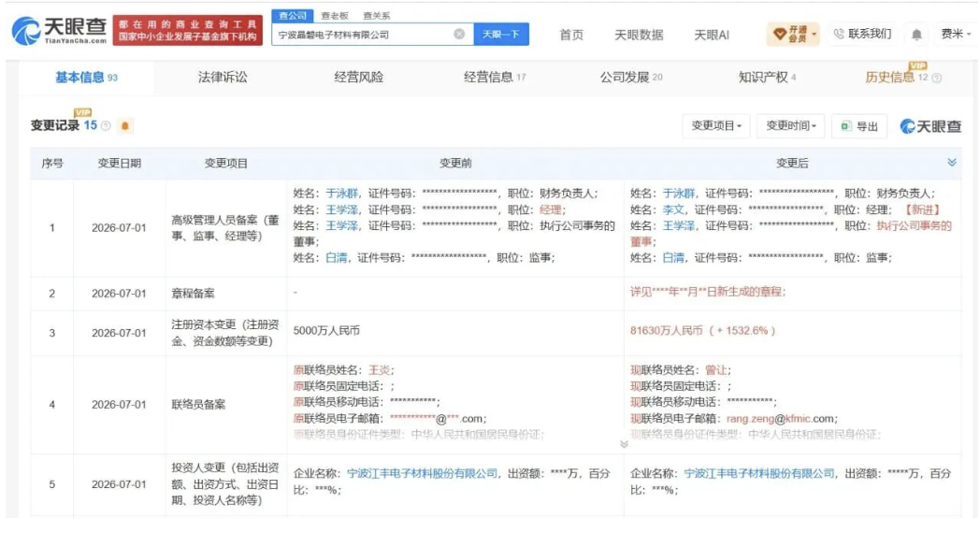
Task: Select the 历史信息 VIP tab
Action: tap(896, 78)
